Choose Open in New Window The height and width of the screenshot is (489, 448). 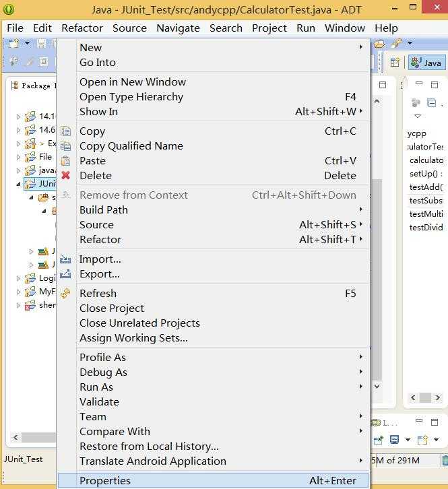click(x=213, y=81)
